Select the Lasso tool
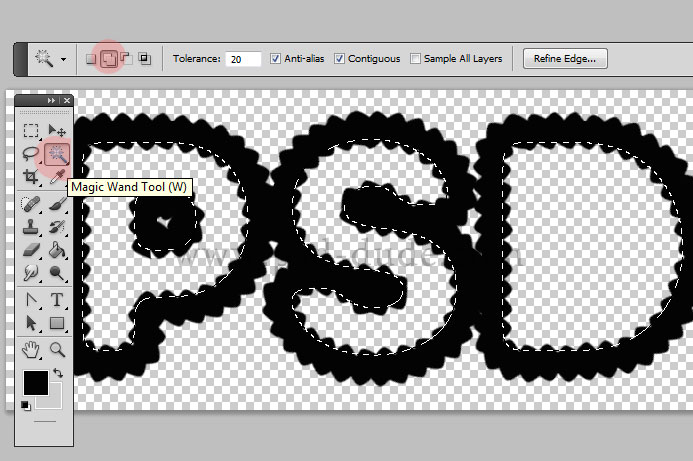The width and height of the screenshot is (693, 461). pyautogui.click(x=30, y=153)
